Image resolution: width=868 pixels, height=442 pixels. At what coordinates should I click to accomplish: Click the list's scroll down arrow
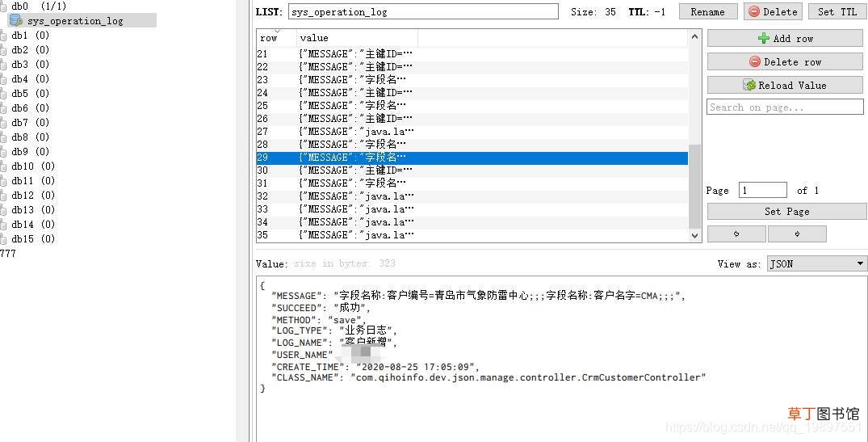[x=694, y=235]
